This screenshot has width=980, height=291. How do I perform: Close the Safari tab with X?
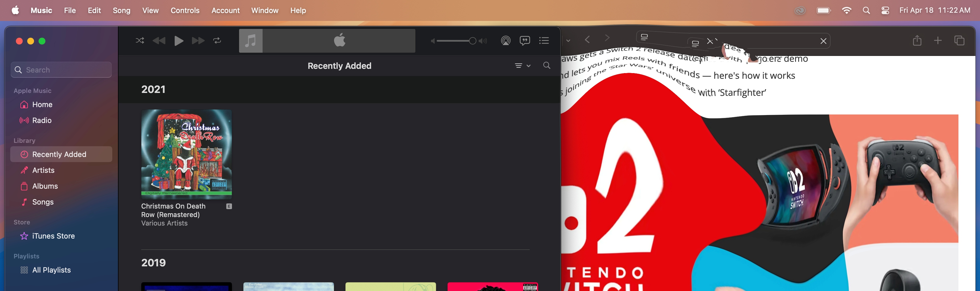coord(823,41)
